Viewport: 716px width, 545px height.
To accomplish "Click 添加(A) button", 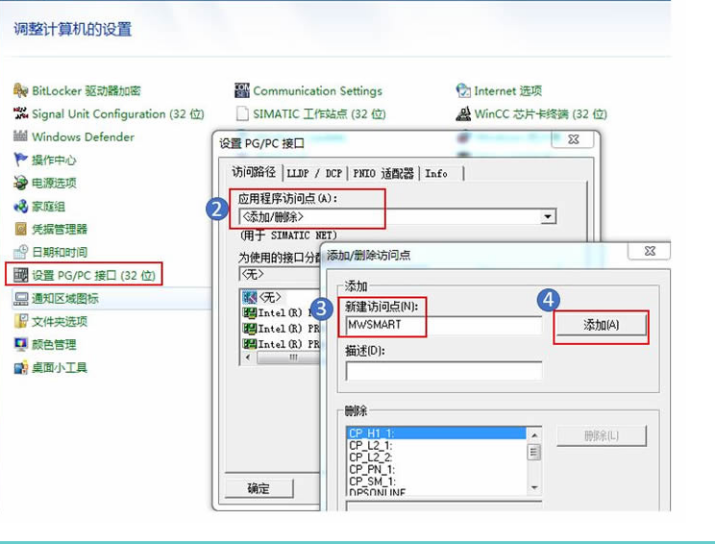I will coord(600,325).
